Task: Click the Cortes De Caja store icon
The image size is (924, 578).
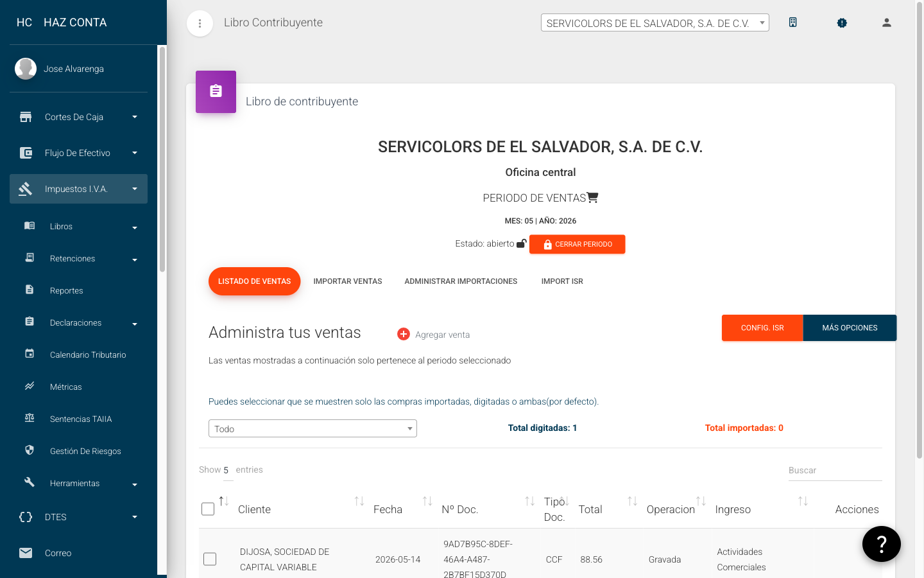Action: [26, 117]
